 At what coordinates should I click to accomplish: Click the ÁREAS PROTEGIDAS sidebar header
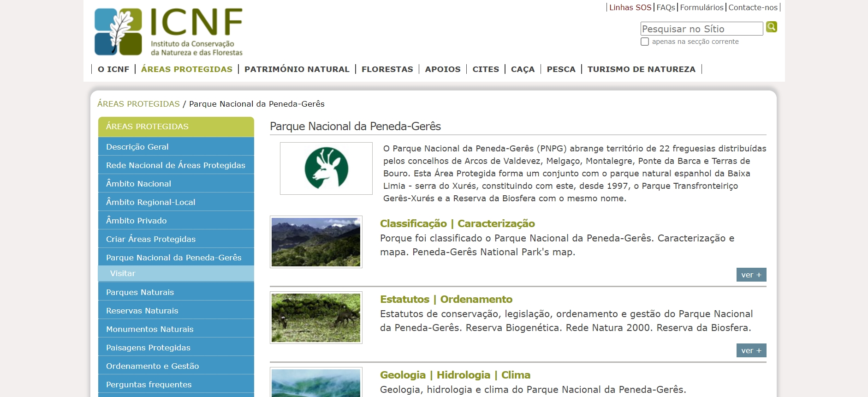[x=176, y=126]
